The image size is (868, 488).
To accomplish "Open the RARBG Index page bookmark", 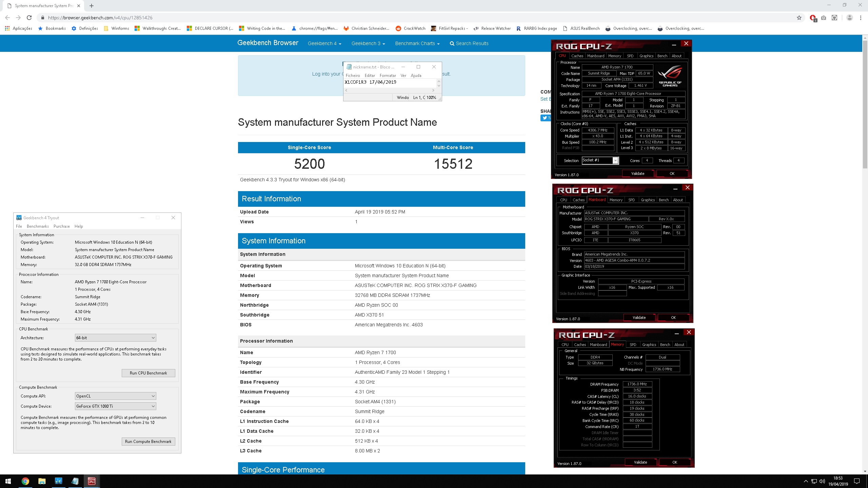I will [x=537, y=28].
